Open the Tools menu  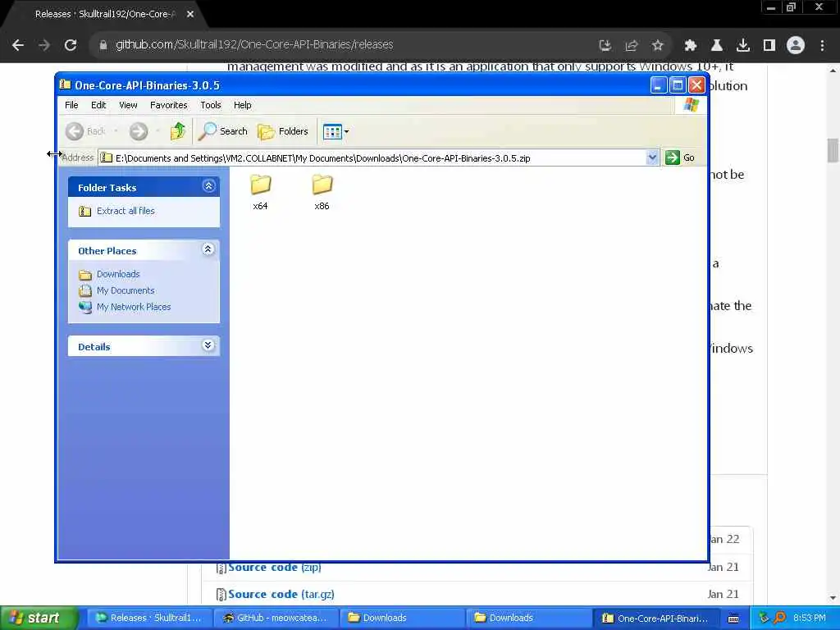211,105
